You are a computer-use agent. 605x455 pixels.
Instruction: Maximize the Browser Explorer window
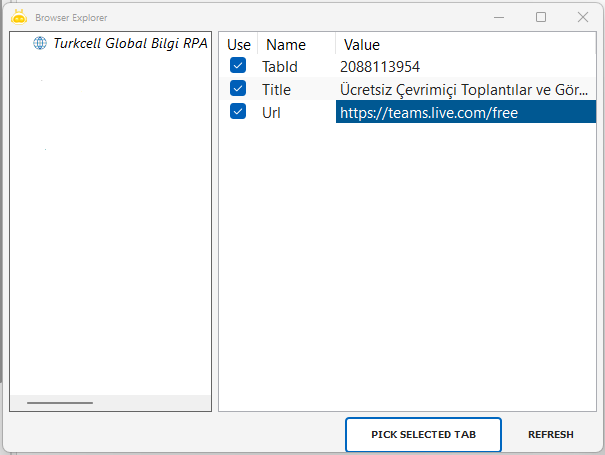541,17
